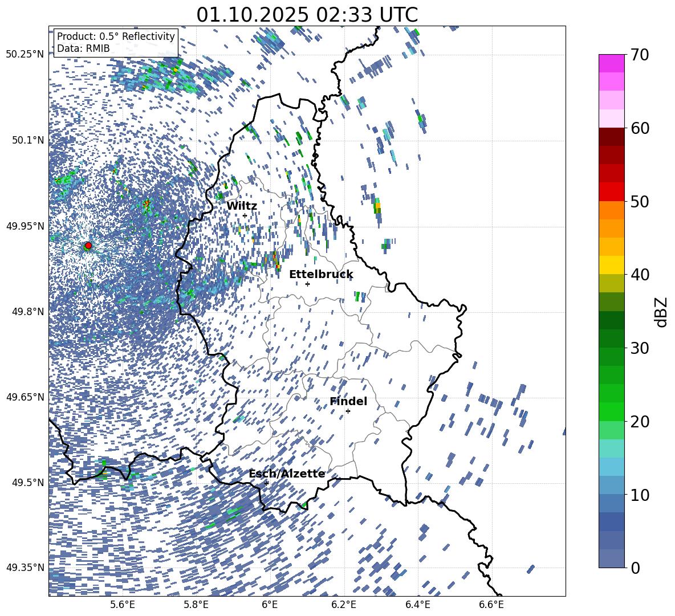Click the 50.1°N latitude label
675x616 pixels.
(x=27, y=140)
